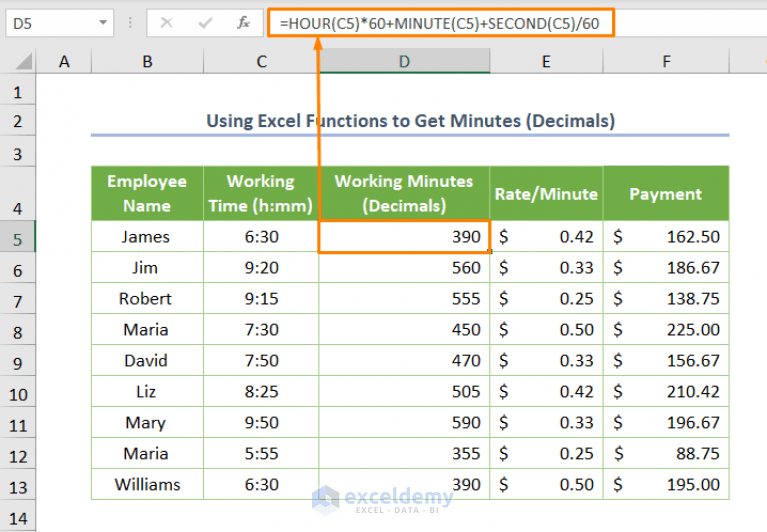Image resolution: width=767 pixels, height=532 pixels.
Task: Select the cell containing 'James'
Action: coord(147,236)
